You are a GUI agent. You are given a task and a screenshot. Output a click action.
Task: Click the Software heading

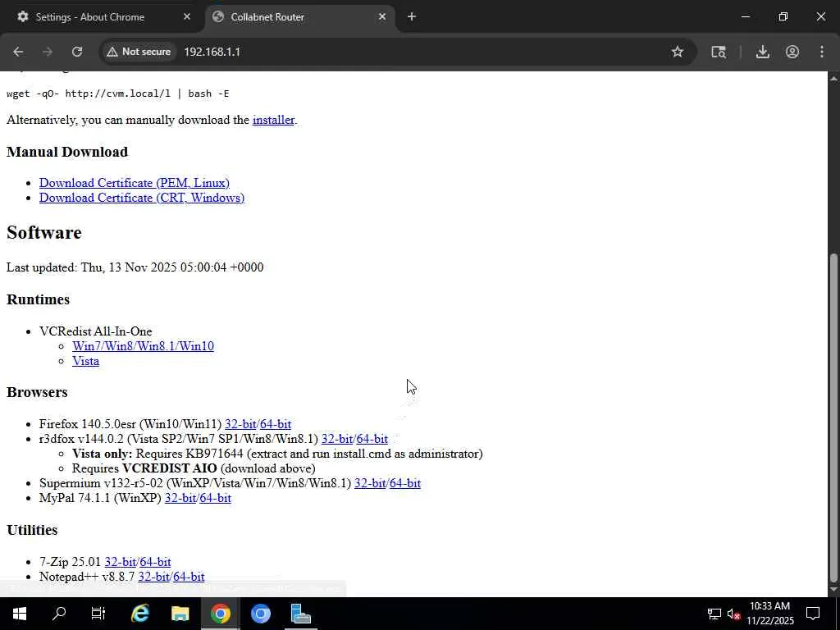(x=44, y=233)
